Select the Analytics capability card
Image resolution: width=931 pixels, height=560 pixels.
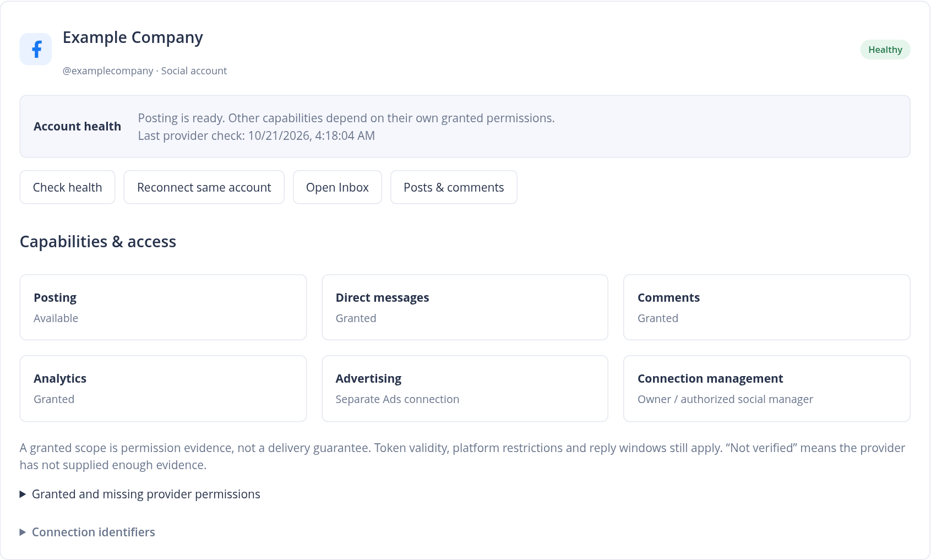click(x=163, y=389)
